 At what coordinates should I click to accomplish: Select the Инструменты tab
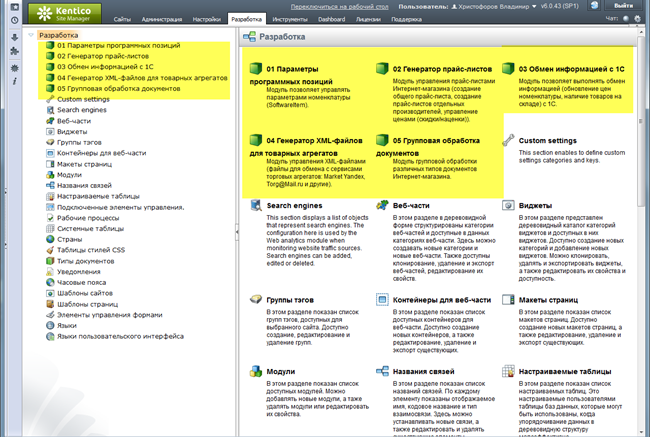[x=290, y=19]
